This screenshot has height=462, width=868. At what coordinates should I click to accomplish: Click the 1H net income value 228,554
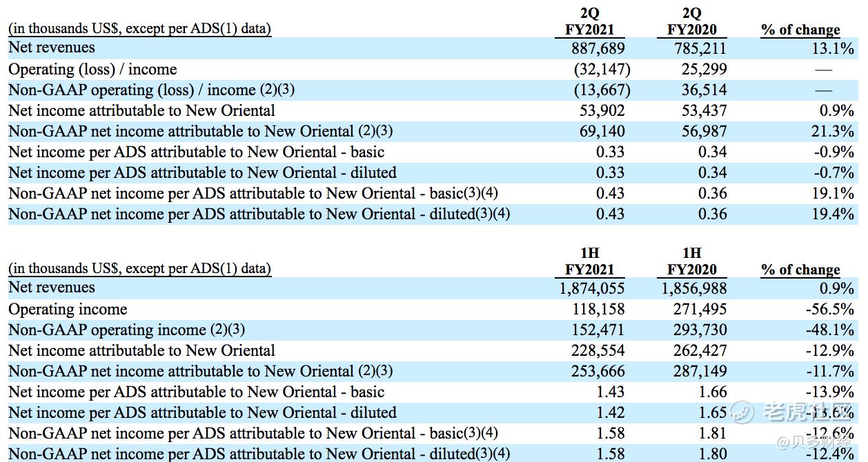598,350
